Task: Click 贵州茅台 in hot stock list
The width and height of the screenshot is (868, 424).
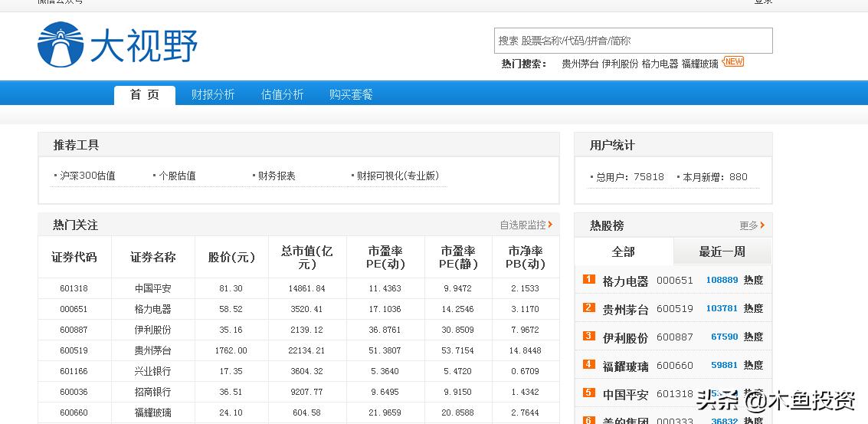Action: tap(626, 309)
